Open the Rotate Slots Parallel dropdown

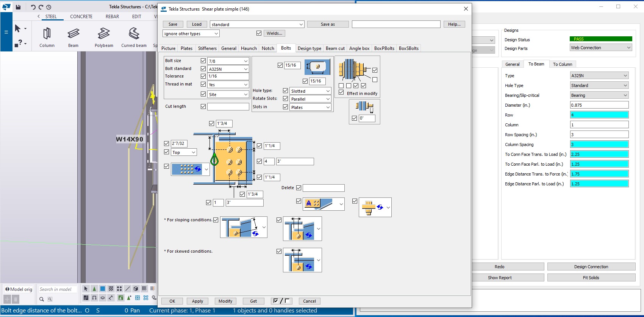click(310, 99)
